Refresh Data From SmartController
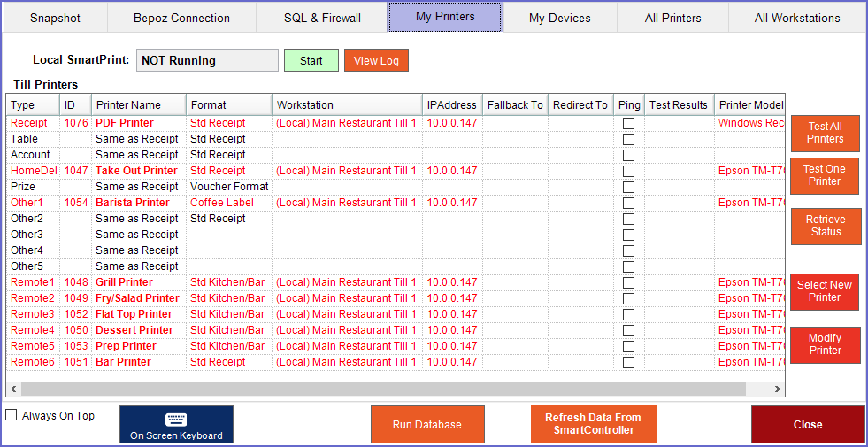 (593, 425)
